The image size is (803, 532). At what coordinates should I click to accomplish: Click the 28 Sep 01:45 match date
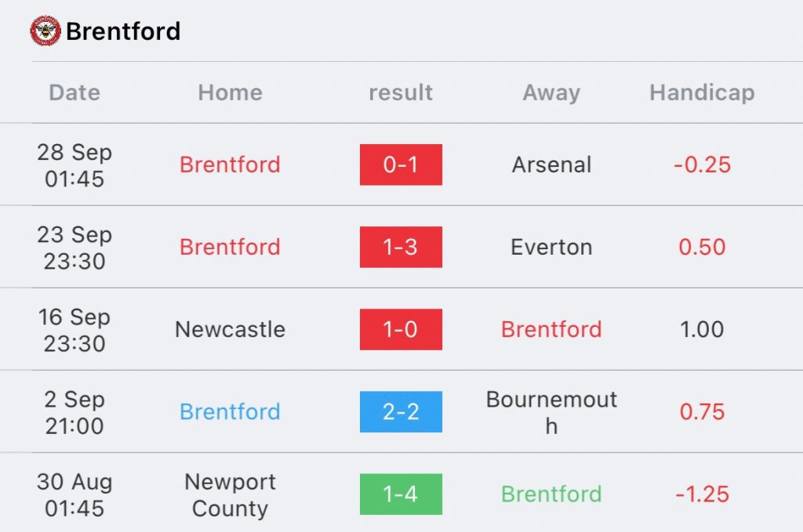click(x=74, y=165)
